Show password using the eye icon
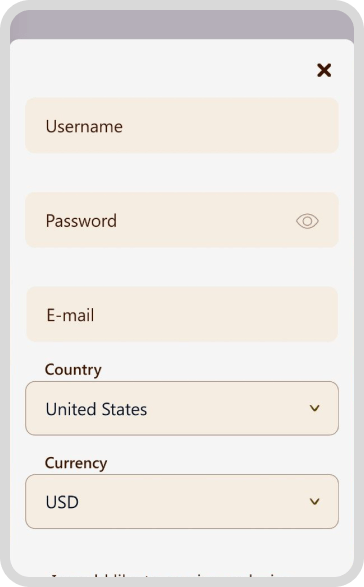This screenshot has height=587, width=364. pyautogui.click(x=307, y=221)
